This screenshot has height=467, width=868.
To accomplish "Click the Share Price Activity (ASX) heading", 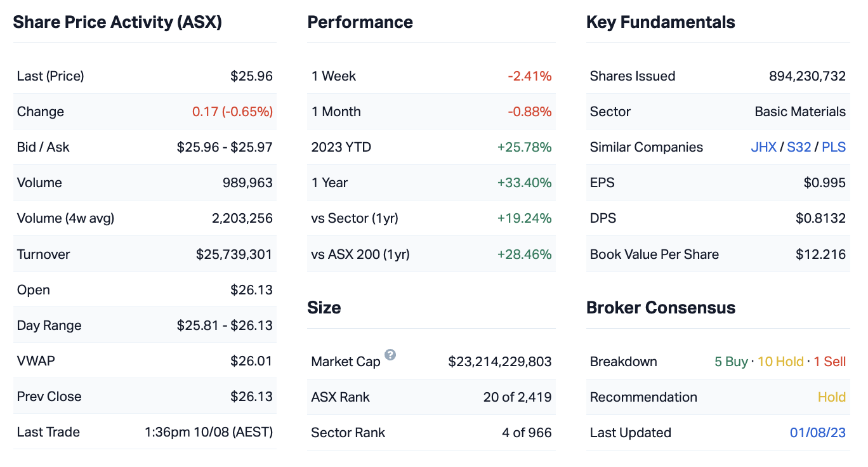I will pos(117,22).
